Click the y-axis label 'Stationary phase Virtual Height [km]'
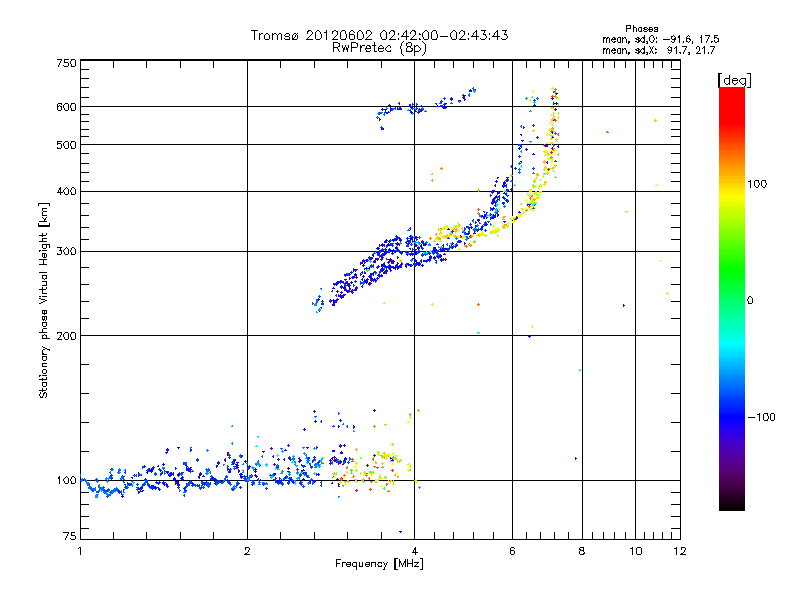800x600 pixels. tap(43, 300)
